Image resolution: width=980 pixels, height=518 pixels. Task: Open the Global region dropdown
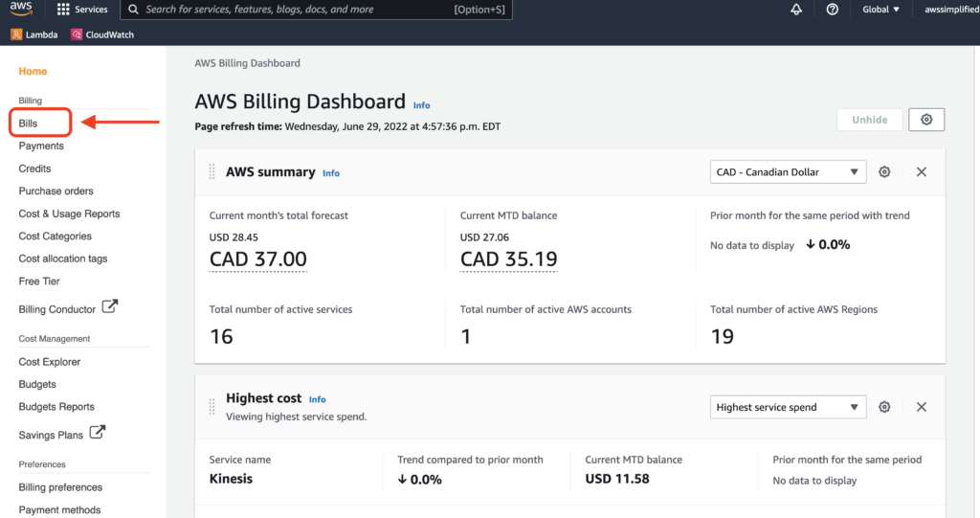point(880,10)
